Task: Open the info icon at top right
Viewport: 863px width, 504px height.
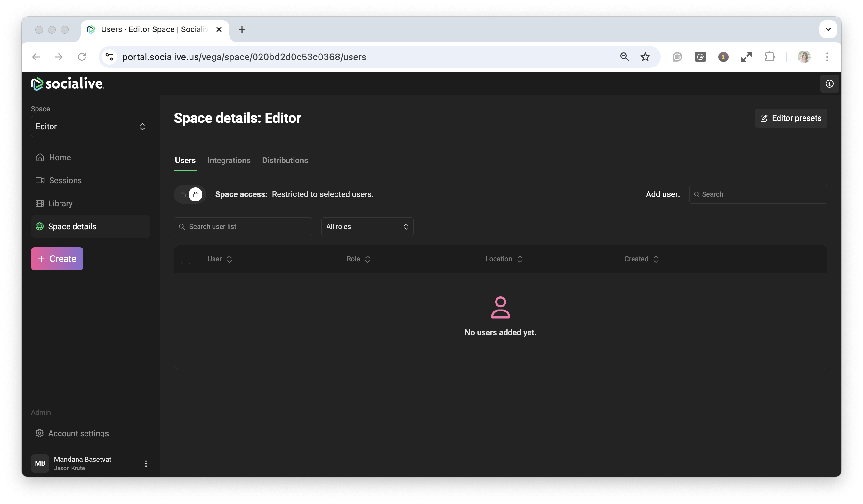Action: click(829, 83)
